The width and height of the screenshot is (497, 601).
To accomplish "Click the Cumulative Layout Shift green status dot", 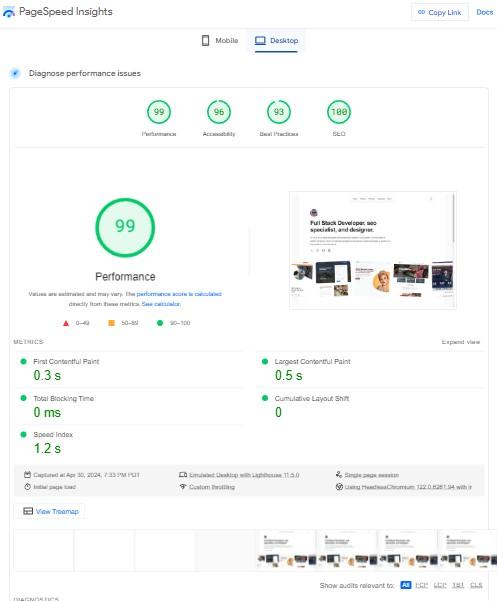I will pos(265,398).
